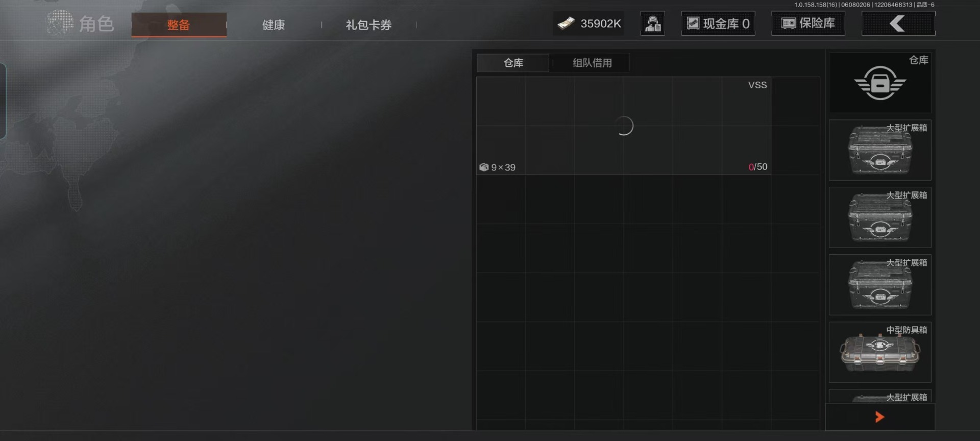
Task: Click the orange arrow below container list
Action: 879,417
